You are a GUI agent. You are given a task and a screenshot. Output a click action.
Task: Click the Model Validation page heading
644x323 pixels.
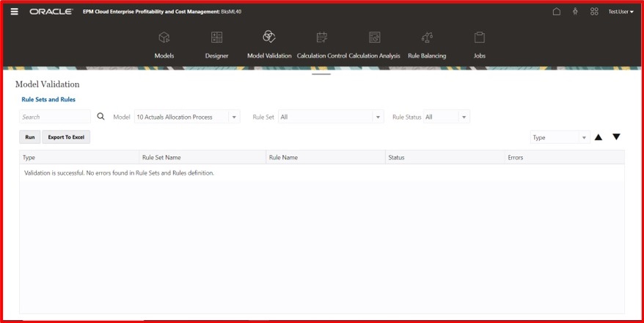tap(47, 84)
